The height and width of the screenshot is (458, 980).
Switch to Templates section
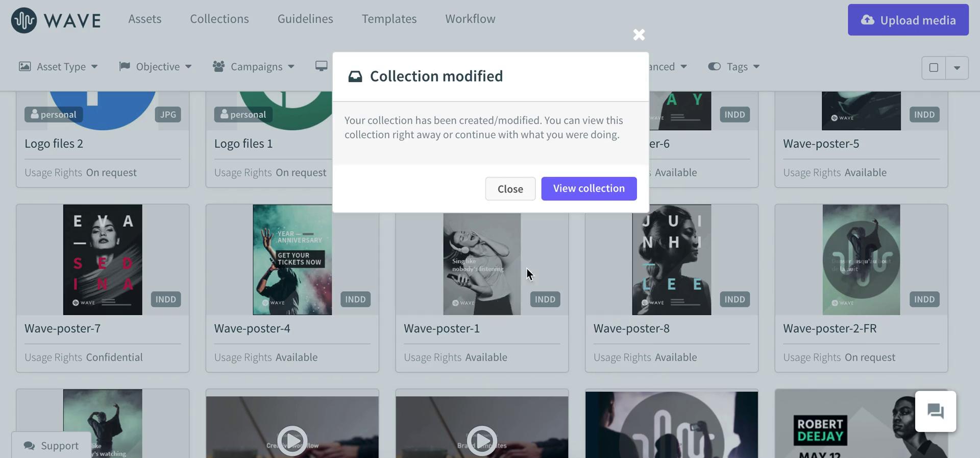pyautogui.click(x=389, y=19)
